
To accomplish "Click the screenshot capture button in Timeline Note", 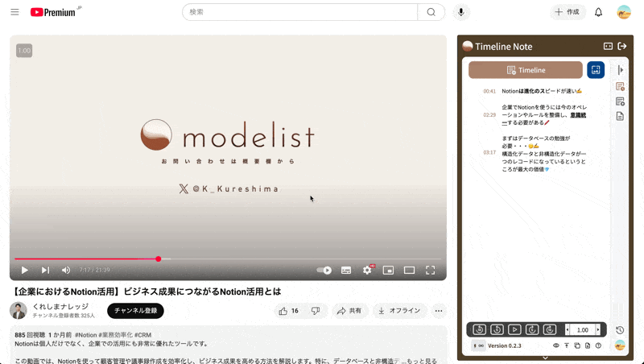I will [596, 70].
